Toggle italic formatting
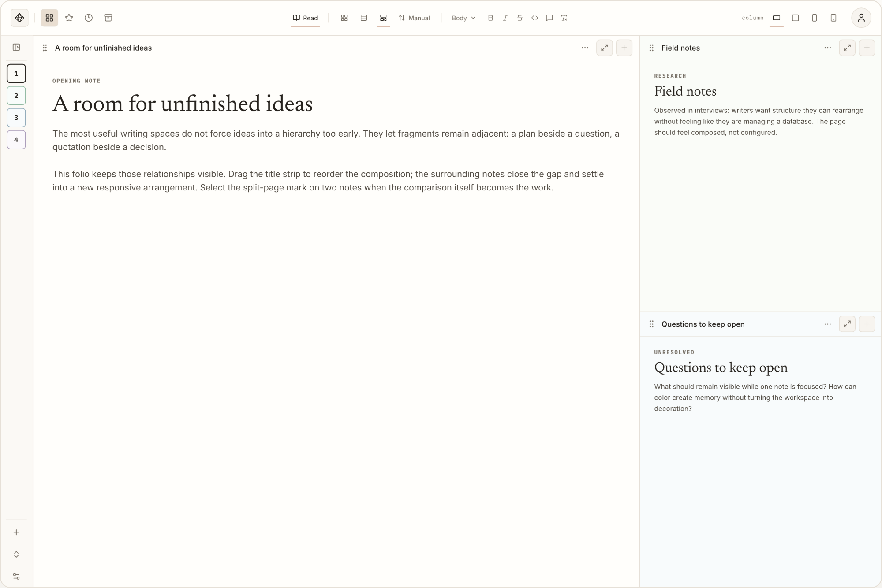Screen dimensions: 882x588 coord(505,18)
